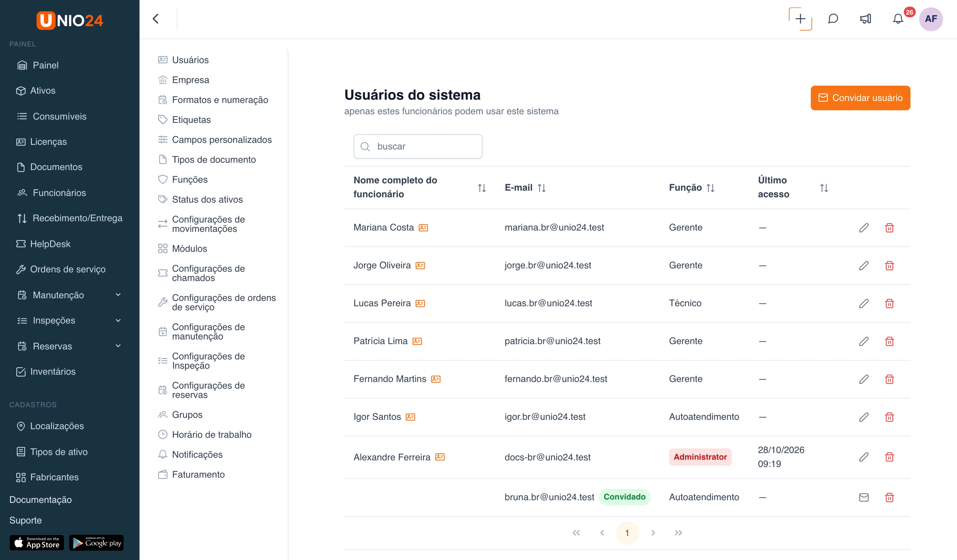
Task: Delete Jorge Oliveira with the trash icon
Action: [x=890, y=265]
